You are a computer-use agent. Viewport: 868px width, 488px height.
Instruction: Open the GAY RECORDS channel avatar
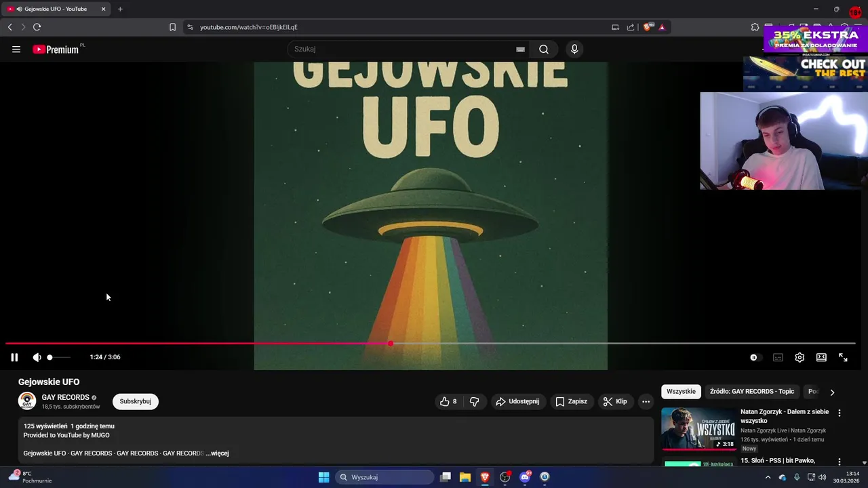(27, 401)
